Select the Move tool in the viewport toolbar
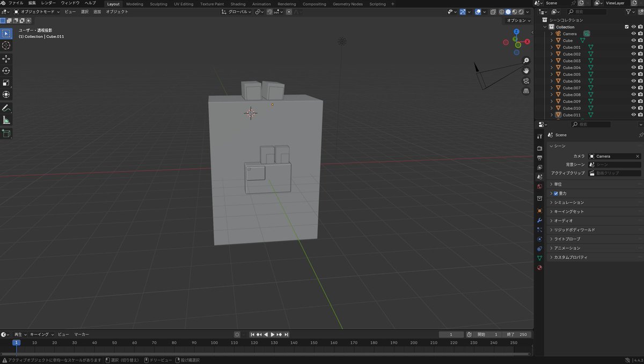 (6, 58)
